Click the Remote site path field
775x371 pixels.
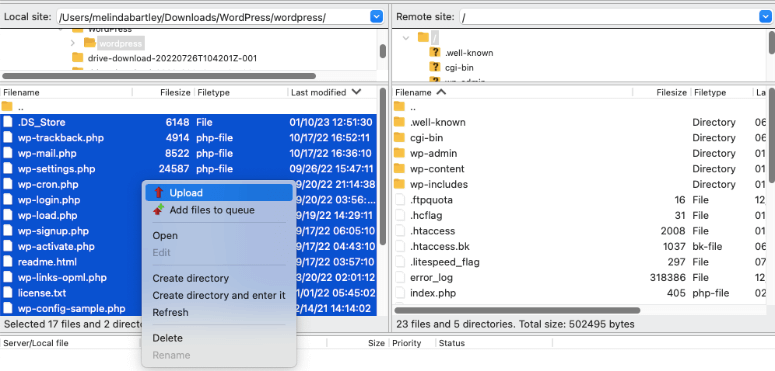coord(609,17)
